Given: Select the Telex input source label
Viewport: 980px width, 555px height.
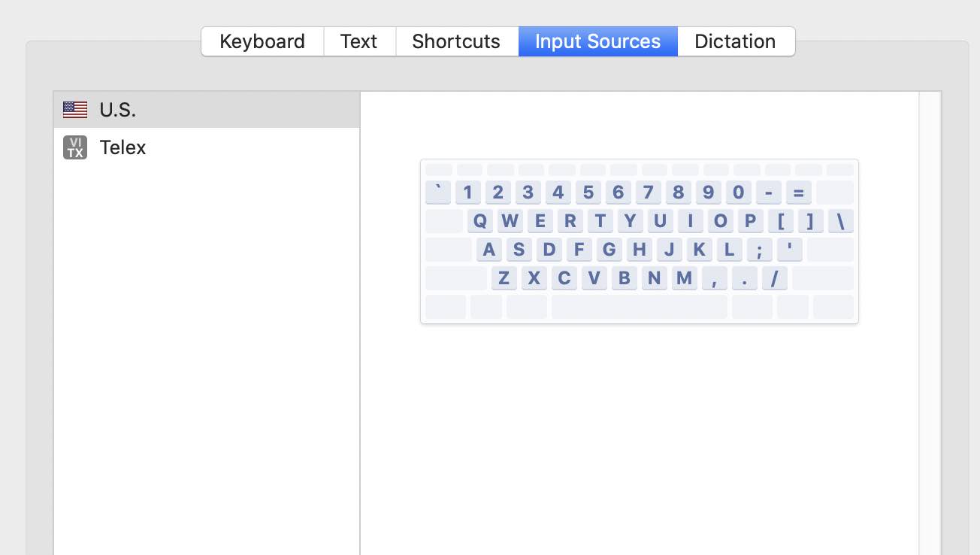Looking at the screenshot, I should click(122, 147).
